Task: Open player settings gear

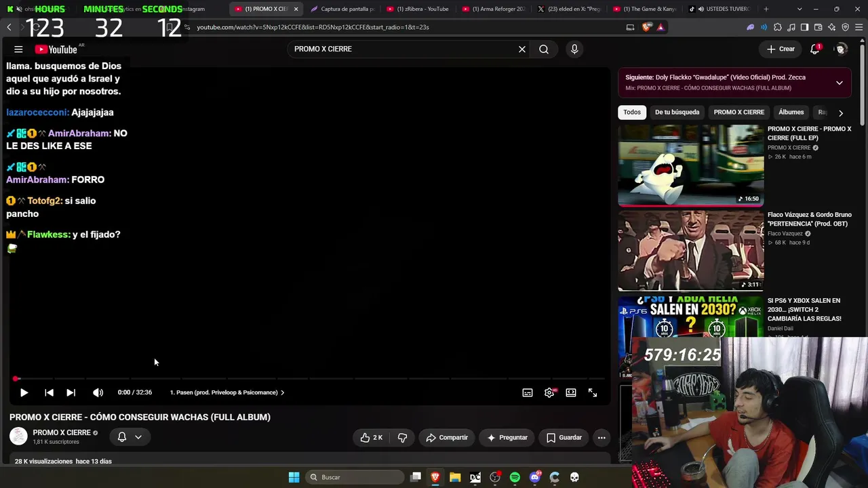Action: click(549, 392)
